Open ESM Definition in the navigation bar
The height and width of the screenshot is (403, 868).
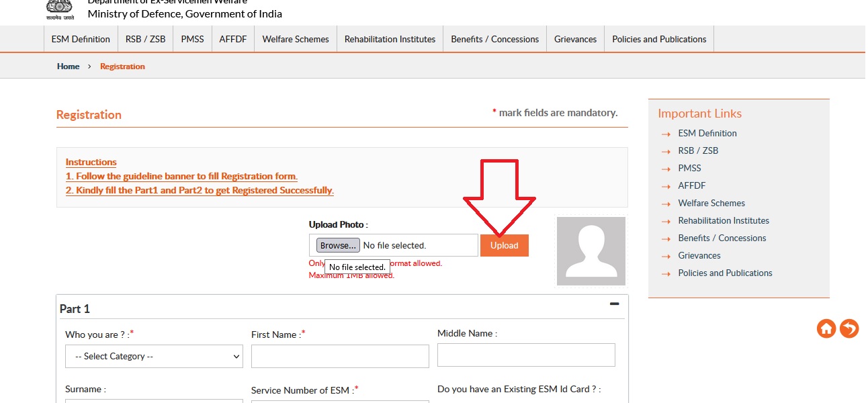tap(81, 39)
